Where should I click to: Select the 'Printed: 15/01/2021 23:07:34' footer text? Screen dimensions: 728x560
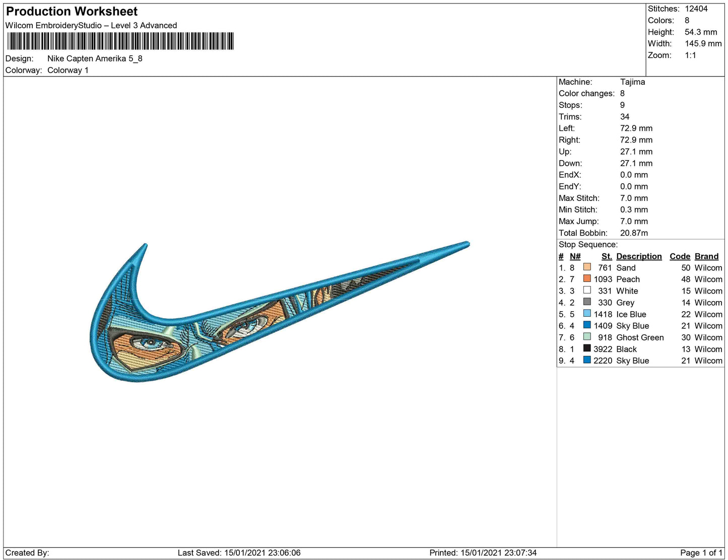(x=483, y=552)
